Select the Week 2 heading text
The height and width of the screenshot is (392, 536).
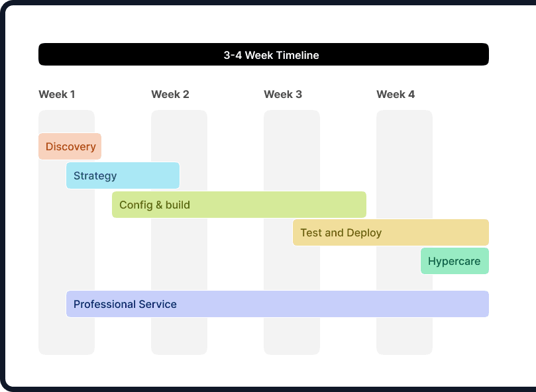tap(170, 95)
